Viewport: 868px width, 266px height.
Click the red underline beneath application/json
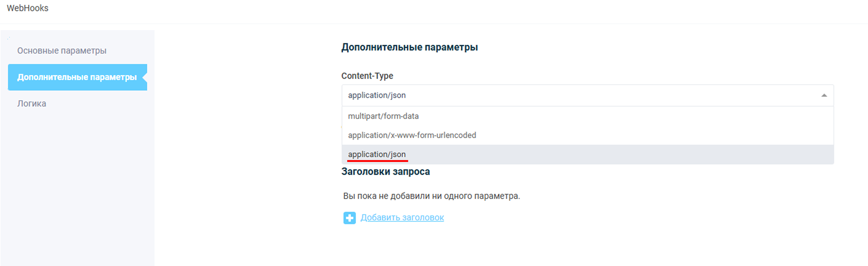click(x=377, y=161)
